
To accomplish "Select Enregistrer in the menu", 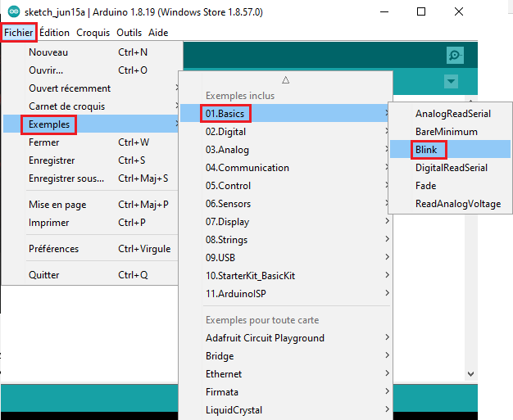I will [x=91, y=160].
